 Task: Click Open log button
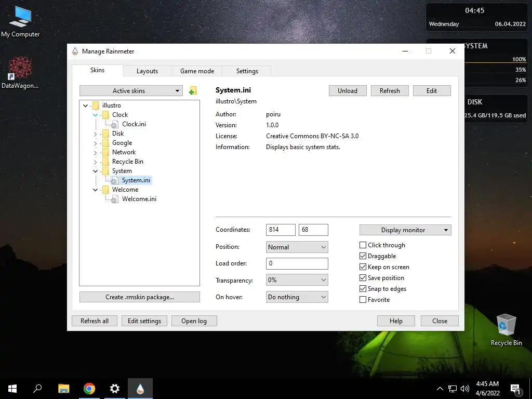[194, 321]
